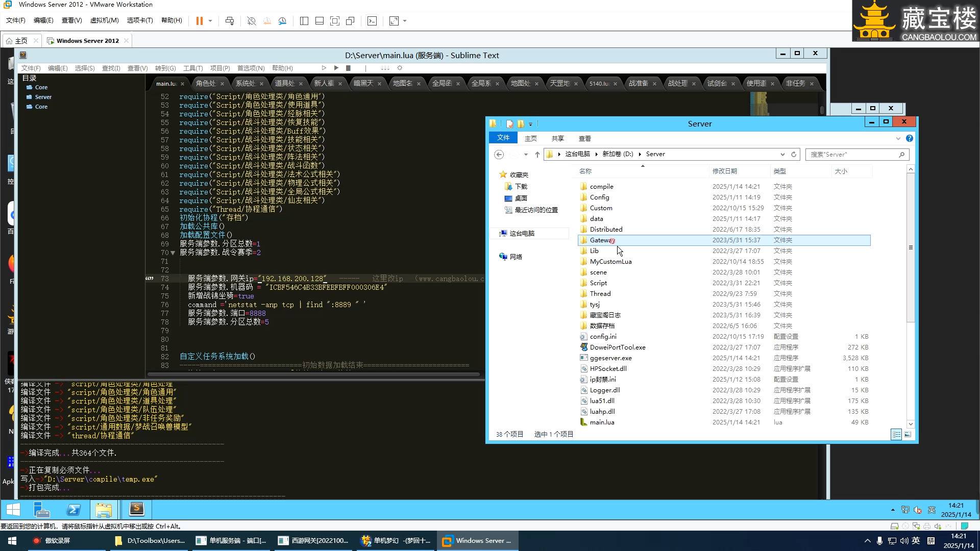Select the compile folder
This screenshot has width=980, height=551.
pyautogui.click(x=601, y=187)
